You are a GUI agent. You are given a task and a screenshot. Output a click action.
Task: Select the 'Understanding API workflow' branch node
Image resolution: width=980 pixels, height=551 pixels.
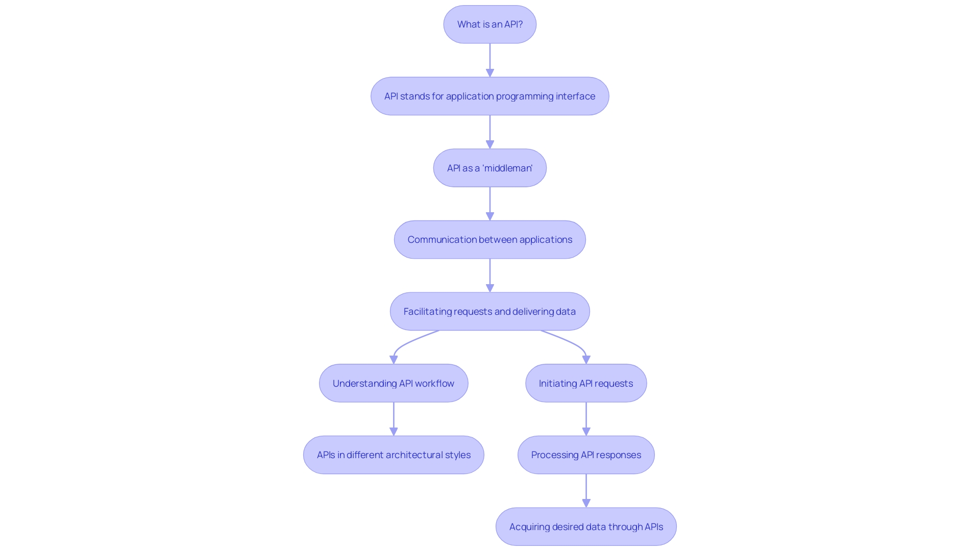pos(394,383)
